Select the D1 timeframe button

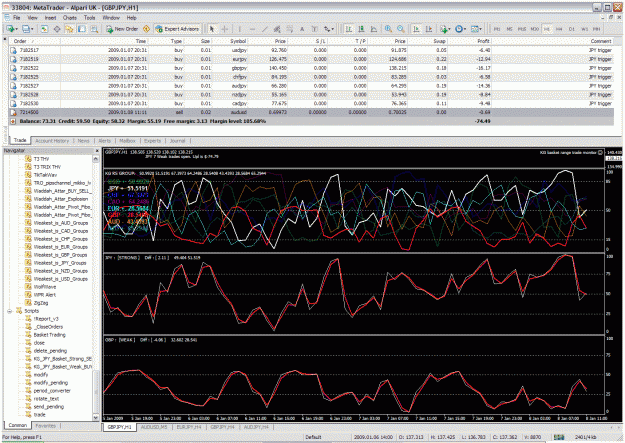point(572,29)
